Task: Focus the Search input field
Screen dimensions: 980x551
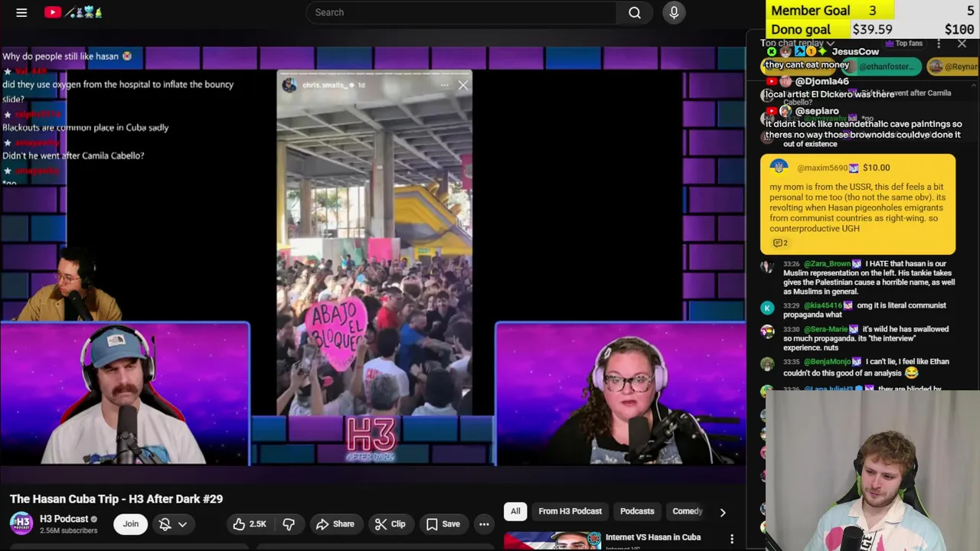Action: click(x=462, y=12)
